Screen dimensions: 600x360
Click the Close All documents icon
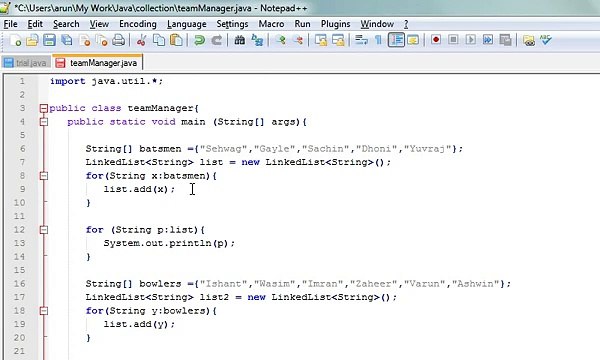102,40
